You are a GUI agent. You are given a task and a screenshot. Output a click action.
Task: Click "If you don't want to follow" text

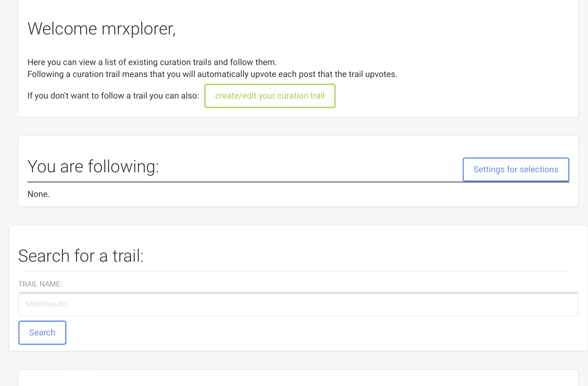[x=113, y=96]
